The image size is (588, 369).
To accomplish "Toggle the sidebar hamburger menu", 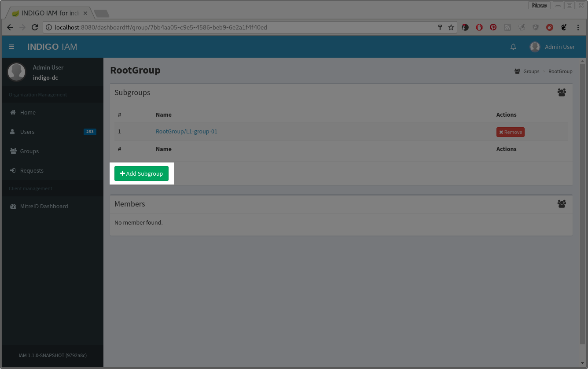I will (11, 47).
